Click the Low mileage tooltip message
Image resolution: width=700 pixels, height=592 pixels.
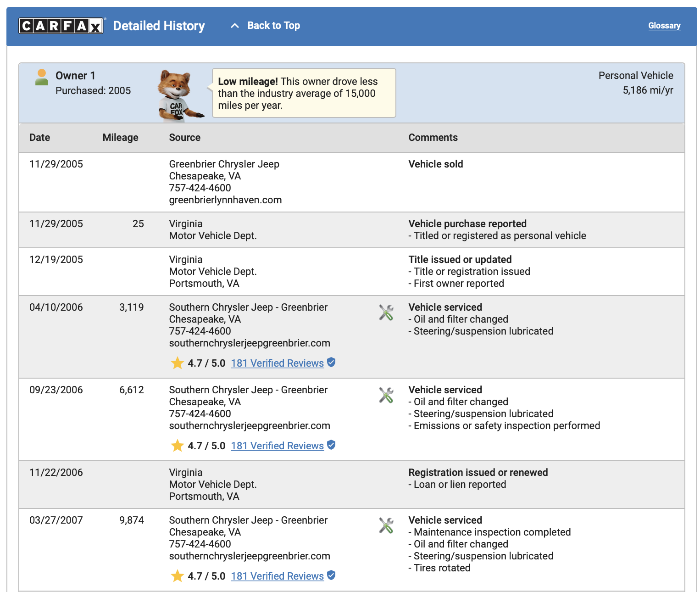(x=304, y=93)
